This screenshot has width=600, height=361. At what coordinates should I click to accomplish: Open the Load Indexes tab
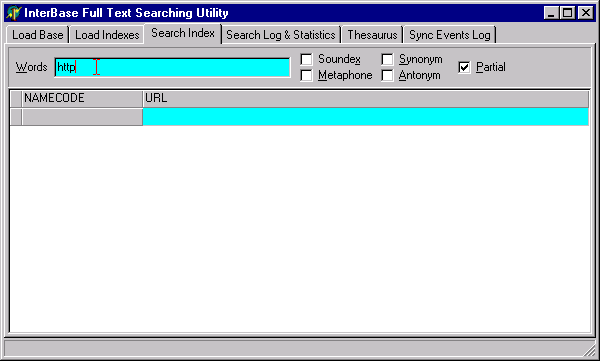[107, 35]
